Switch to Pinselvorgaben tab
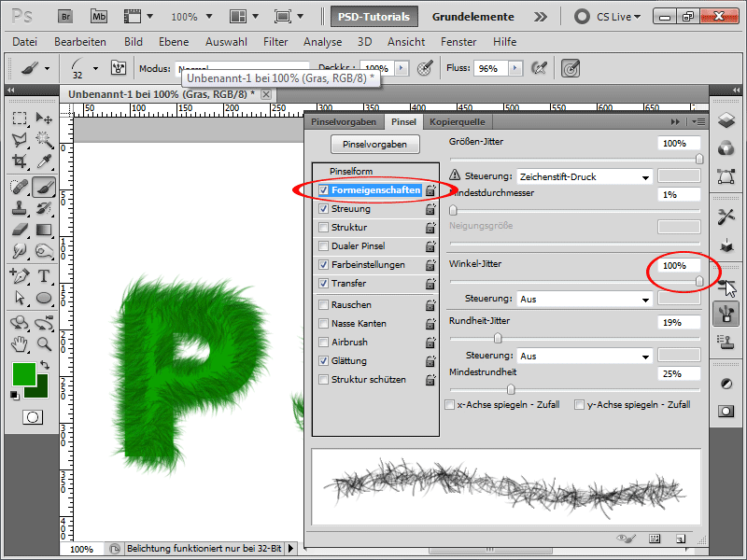This screenshot has height=560, width=747. [344, 122]
